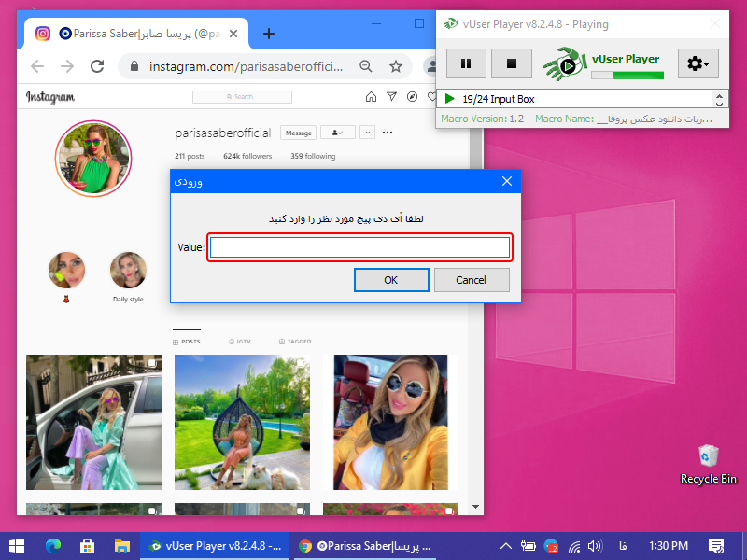Select the Parissa Saber Instagram tab
Viewport: 747px width, 560px height.
(x=135, y=34)
